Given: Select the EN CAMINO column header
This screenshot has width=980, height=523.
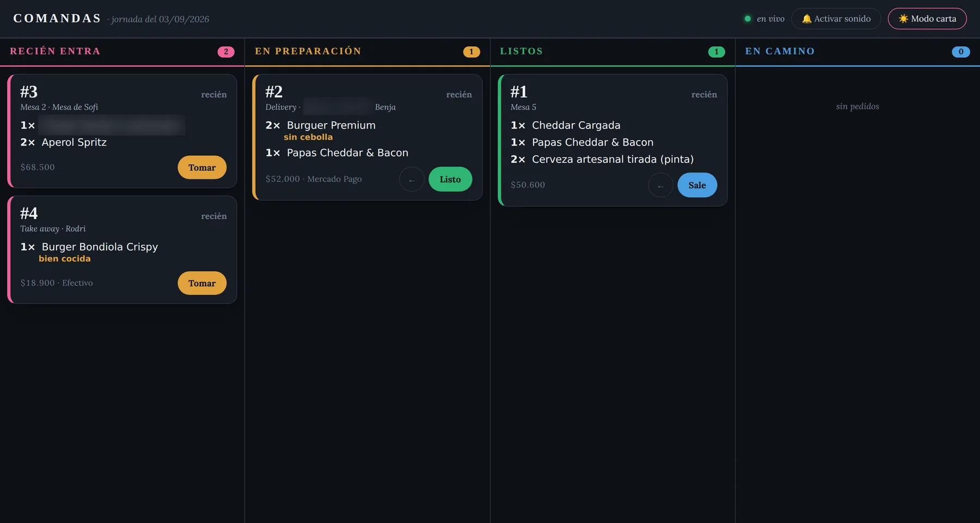Looking at the screenshot, I should tap(780, 51).
